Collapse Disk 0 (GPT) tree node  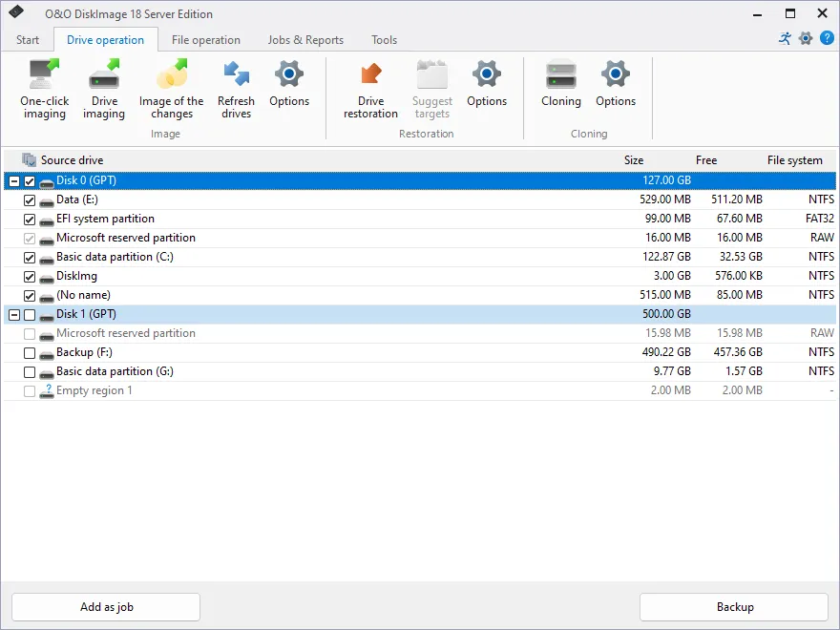pyautogui.click(x=14, y=181)
